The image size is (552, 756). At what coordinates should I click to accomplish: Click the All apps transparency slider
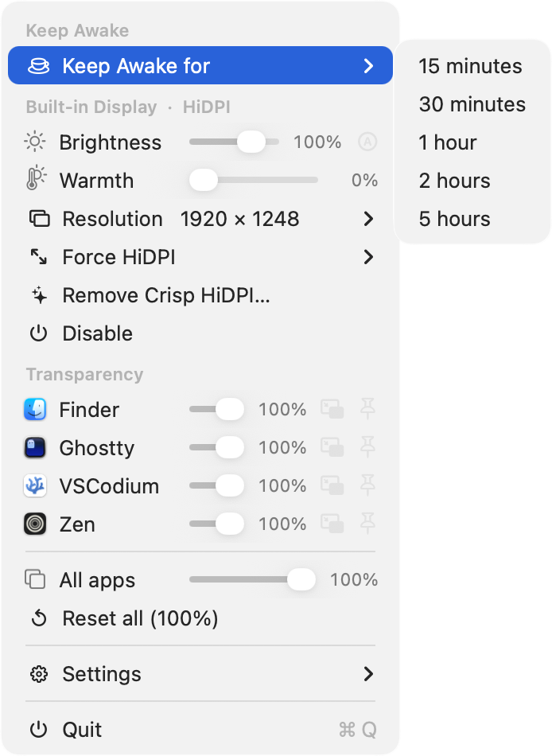pos(253,579)
